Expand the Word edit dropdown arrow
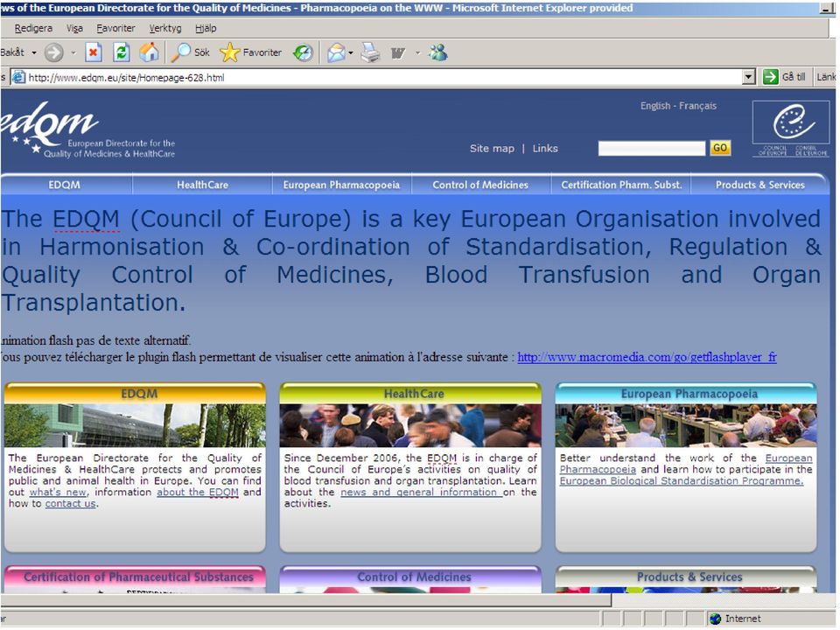The image size is (840, 630). 417,52
